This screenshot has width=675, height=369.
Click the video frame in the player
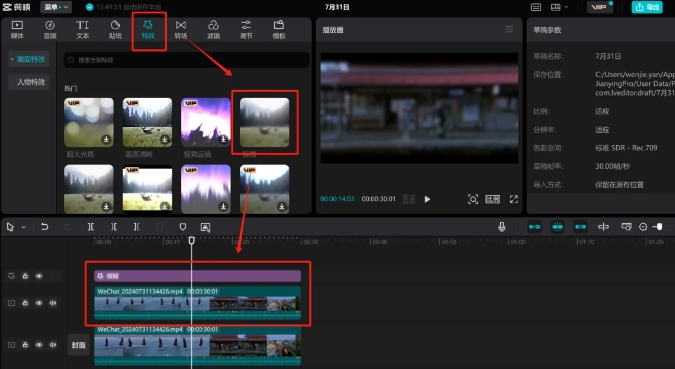(x=419, y=108)
